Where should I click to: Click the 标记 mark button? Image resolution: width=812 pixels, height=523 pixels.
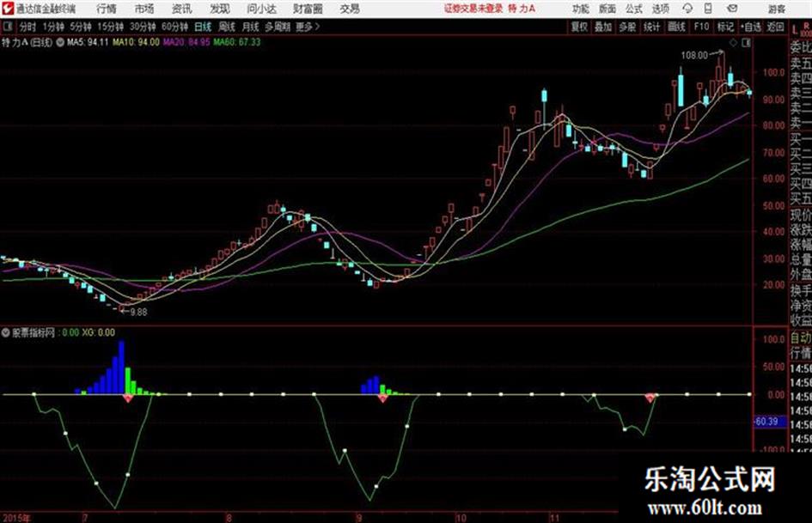pos(725,27)
